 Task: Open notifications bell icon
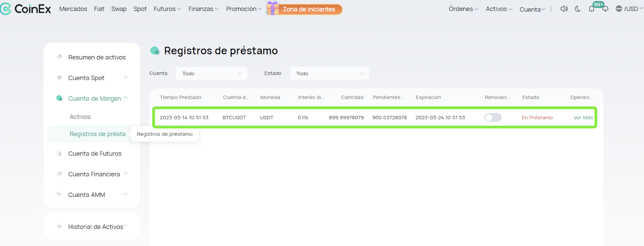tap(591, 9)
